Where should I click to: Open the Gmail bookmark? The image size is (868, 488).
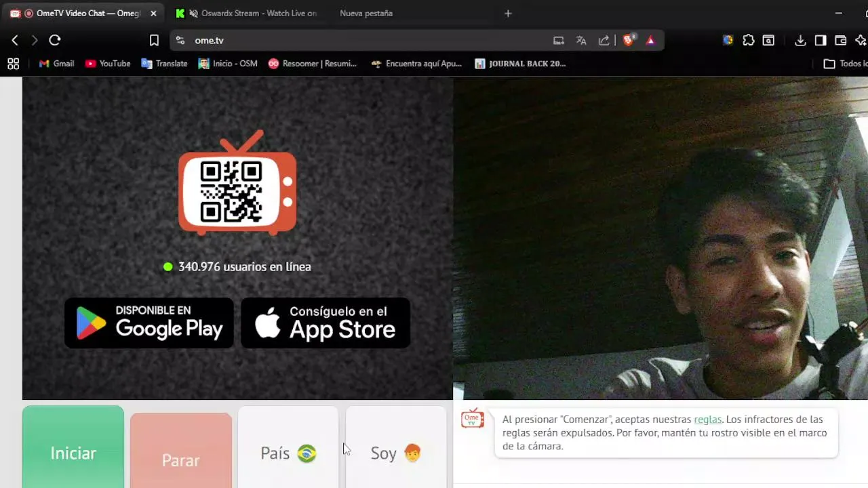pos(56,64)
